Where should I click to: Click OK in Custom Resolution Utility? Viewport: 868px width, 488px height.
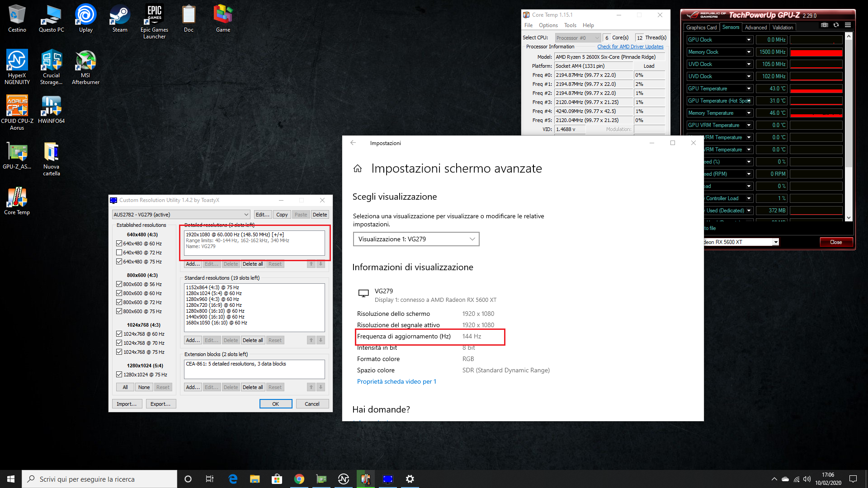tap(276, 404)
